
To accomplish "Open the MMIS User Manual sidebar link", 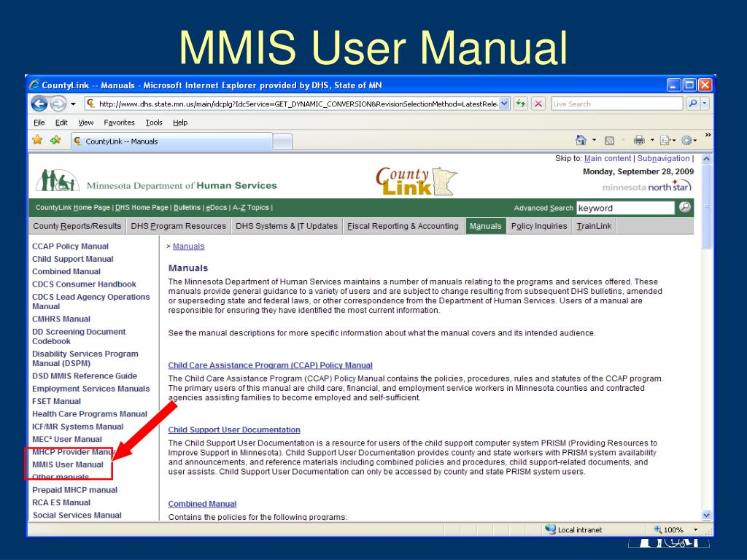I will (x=68, y=464).
